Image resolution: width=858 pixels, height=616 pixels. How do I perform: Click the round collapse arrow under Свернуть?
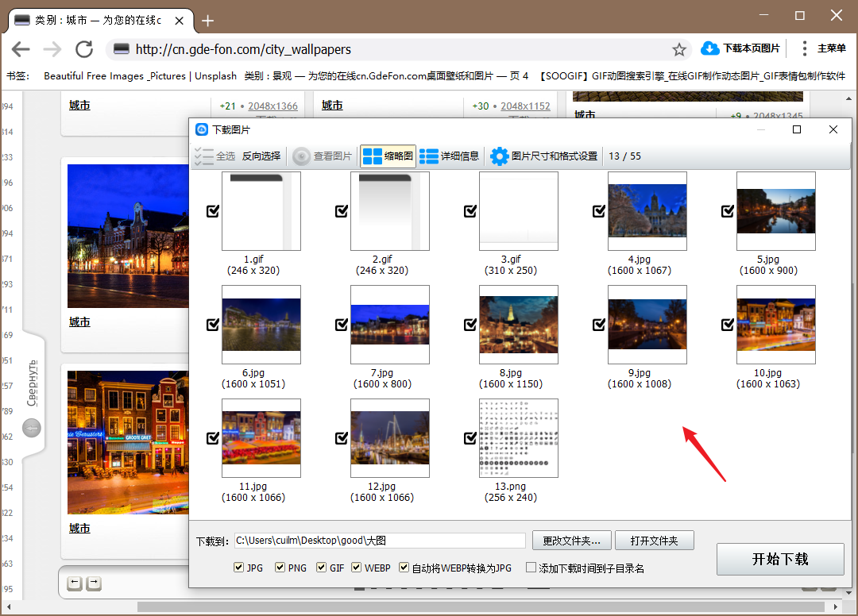(x=32, y=428)
